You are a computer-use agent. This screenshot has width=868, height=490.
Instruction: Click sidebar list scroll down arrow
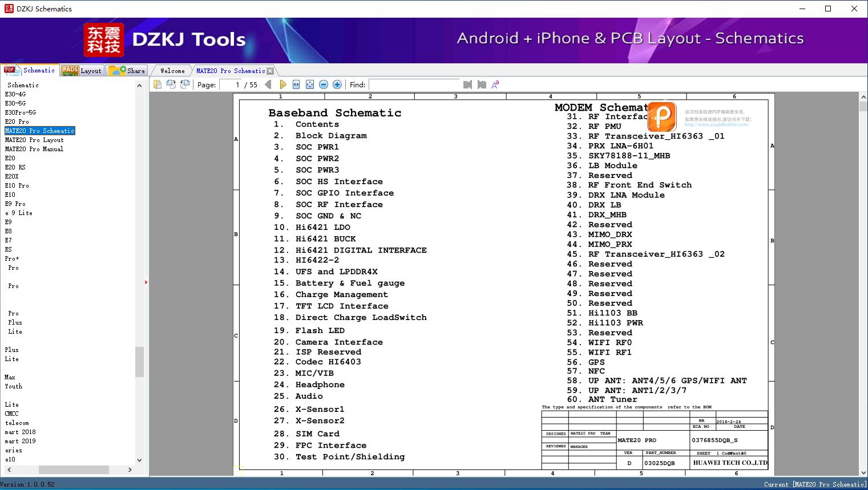pos(140,460)
